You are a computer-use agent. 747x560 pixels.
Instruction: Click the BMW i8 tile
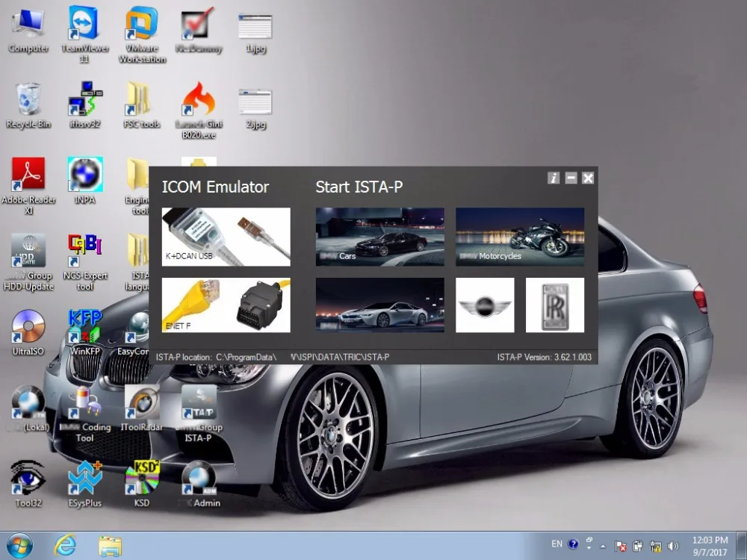click(x=379, y=305)
